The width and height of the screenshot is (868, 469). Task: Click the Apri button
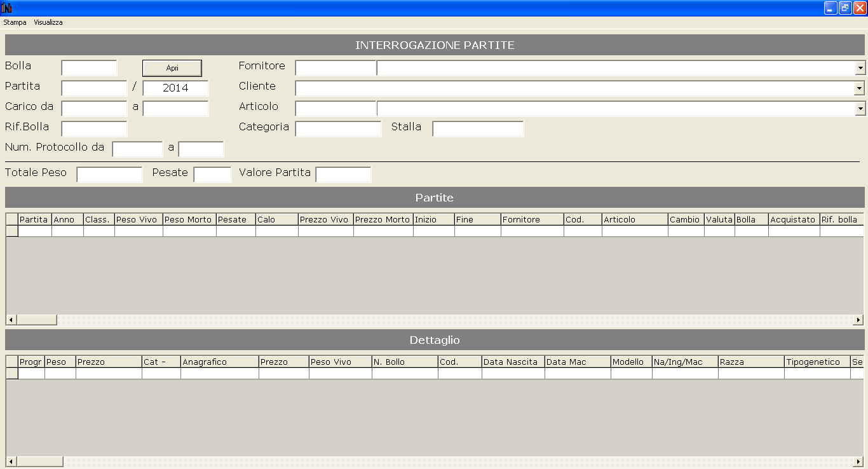pos(172,68)
